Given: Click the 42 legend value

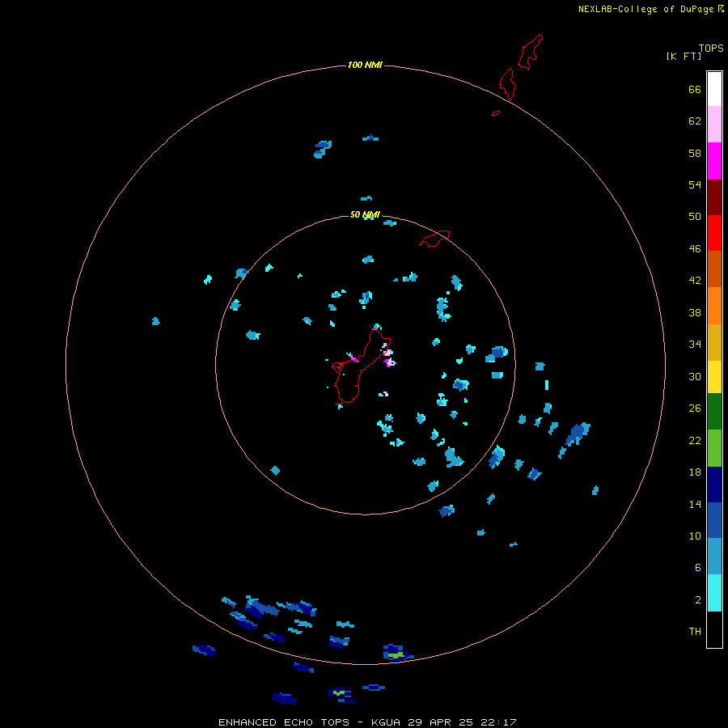Looking at the screenshot, I should [x=695, y=281].
